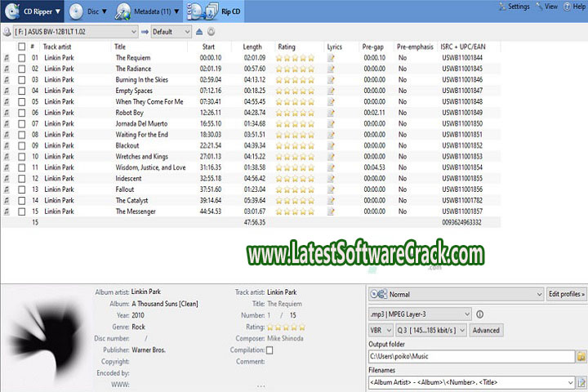This screenshot has width=588, height=392.
Task: Click the encoder info icon next to MPEG Layer-3
Action: 480,314
